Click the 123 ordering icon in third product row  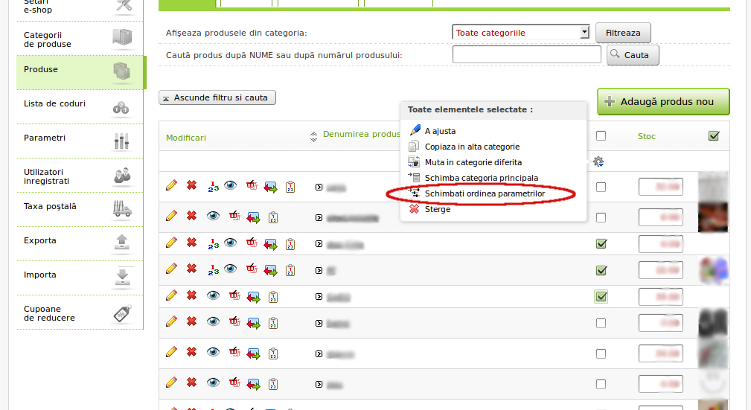[x=213, y=244]
